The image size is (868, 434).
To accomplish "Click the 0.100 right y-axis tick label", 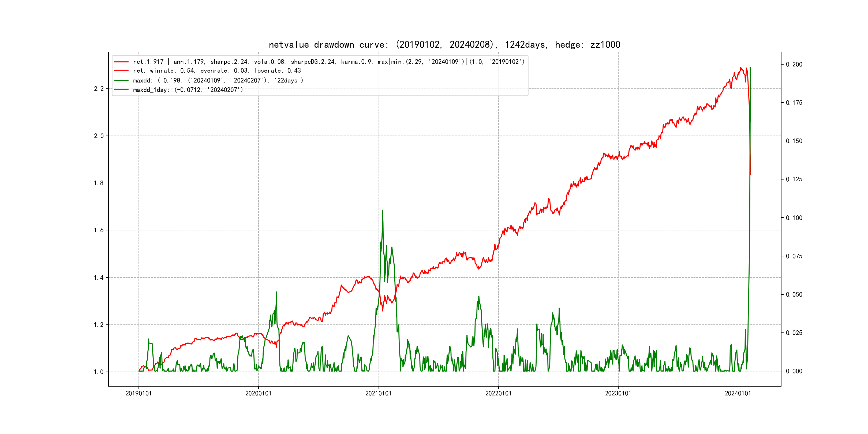I will click(794, 218).
